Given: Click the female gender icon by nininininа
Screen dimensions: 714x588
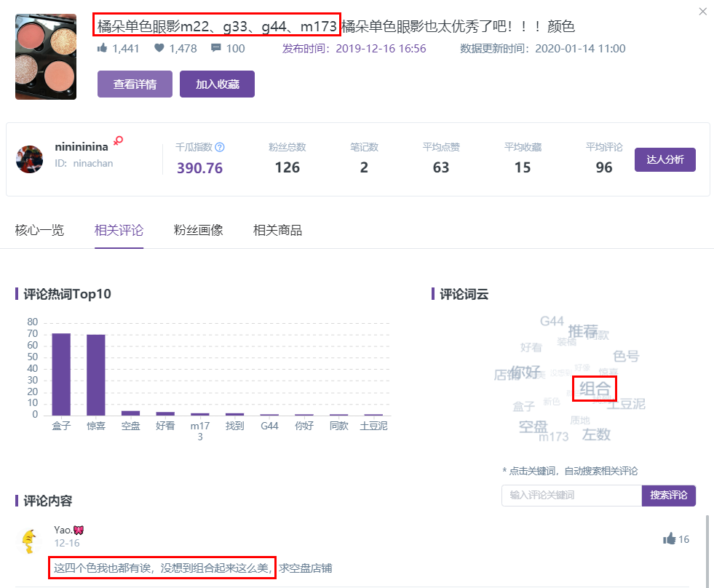Looking at the screenshot, I should [x=117, y=140].
